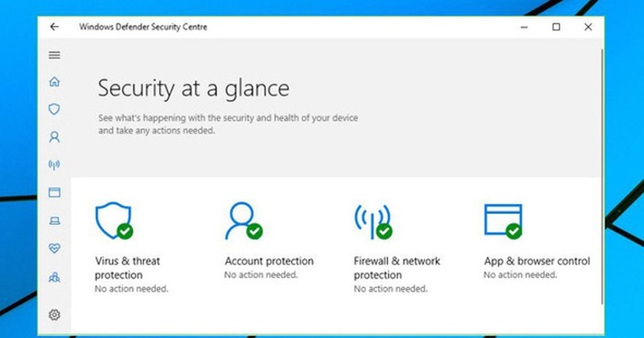Screen dimensions: 644x338
Task: Click Firewall & network protection label
Action: [x=397, y=268]
